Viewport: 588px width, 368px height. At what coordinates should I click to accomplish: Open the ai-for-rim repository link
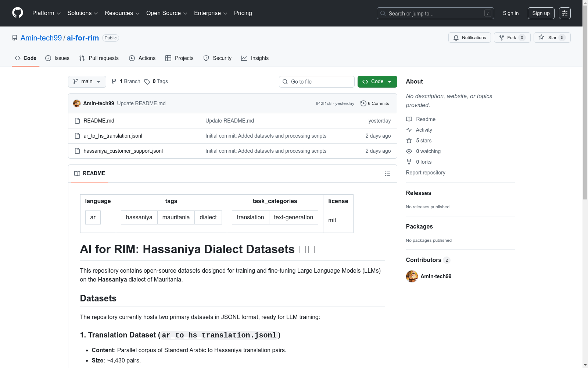point(83,38)
